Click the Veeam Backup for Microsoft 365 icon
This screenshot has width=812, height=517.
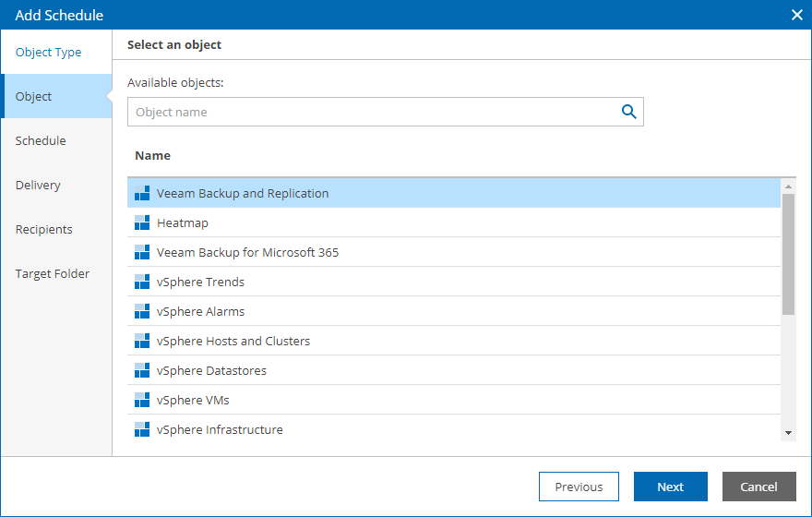pos(142,252)
